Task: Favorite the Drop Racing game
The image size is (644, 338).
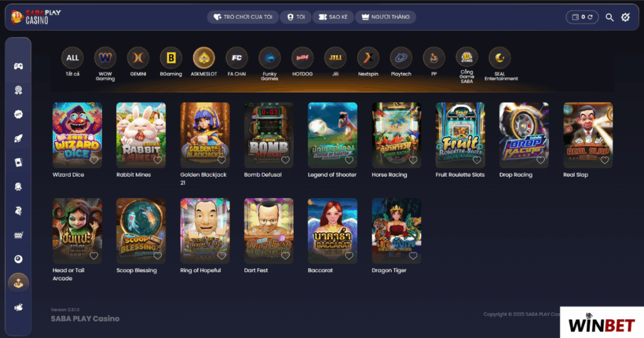Action: pos(540,160)
